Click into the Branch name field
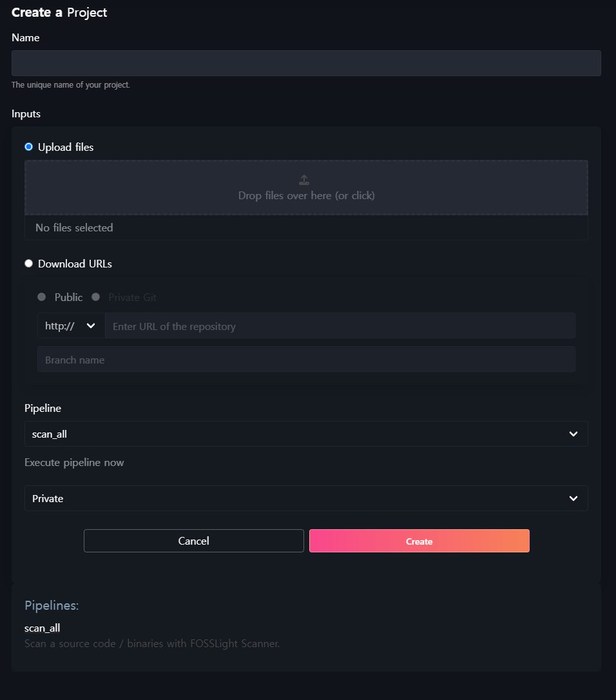 305,360
